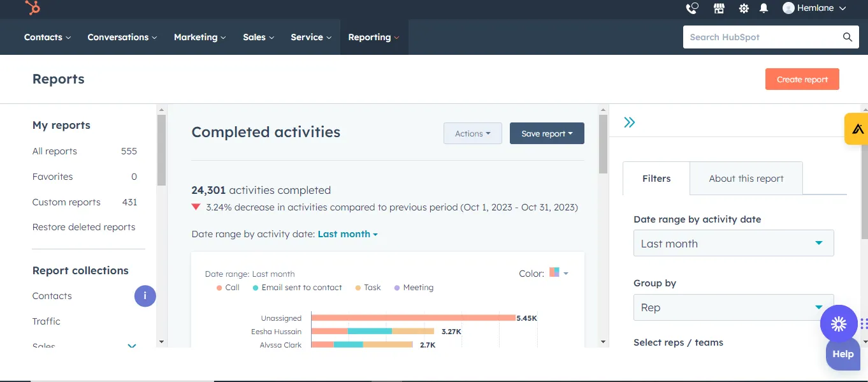Image resolution: width=868 pixels, height=382 pixels.
Task: Toggle the Call series in chart legend
Action: point(228,288)
